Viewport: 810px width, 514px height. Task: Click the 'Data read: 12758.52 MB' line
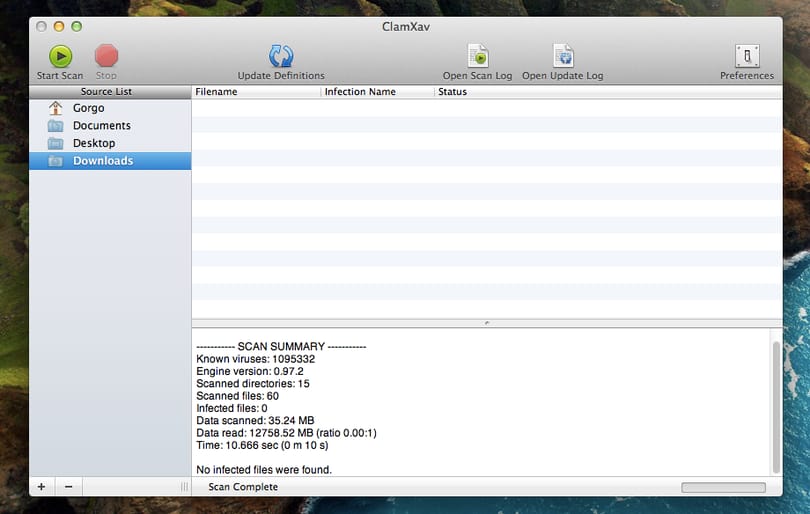click(x=286, y=433)
